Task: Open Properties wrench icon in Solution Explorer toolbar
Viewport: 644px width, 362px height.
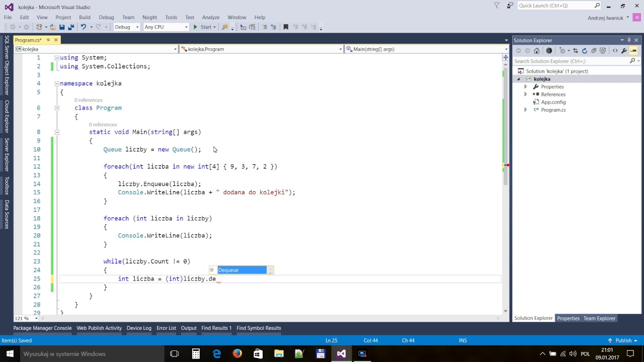Action: point(624,51)
